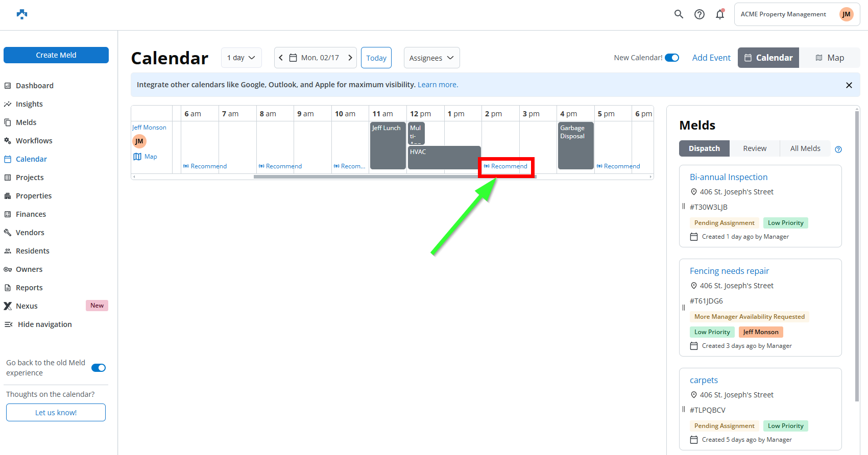This screenshot has width=868, height=455.
Task: Click the calendar horizontal scrollbar
Action: click(x=394, y=177)
